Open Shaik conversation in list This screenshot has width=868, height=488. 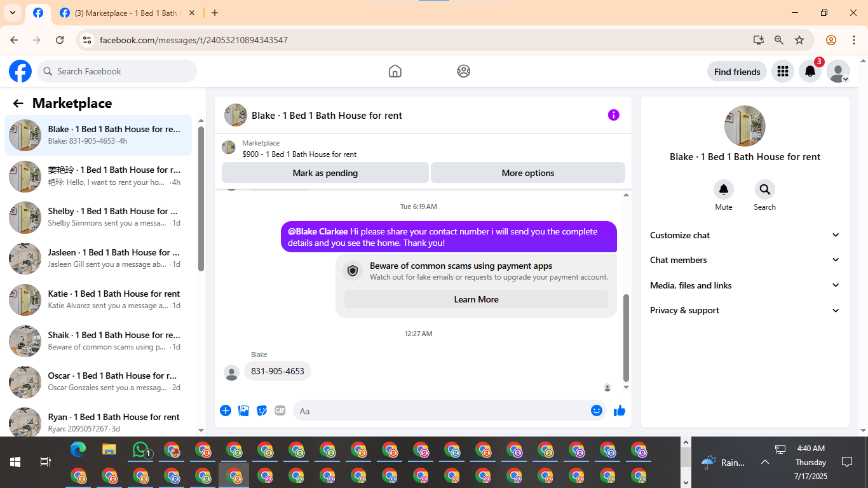coord(98,341)
